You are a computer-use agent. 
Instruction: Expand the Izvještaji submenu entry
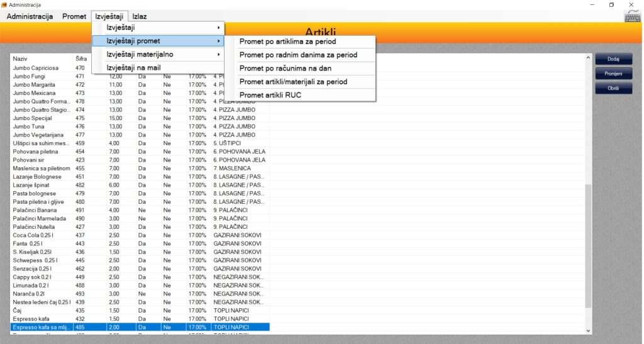coord(158,28)
